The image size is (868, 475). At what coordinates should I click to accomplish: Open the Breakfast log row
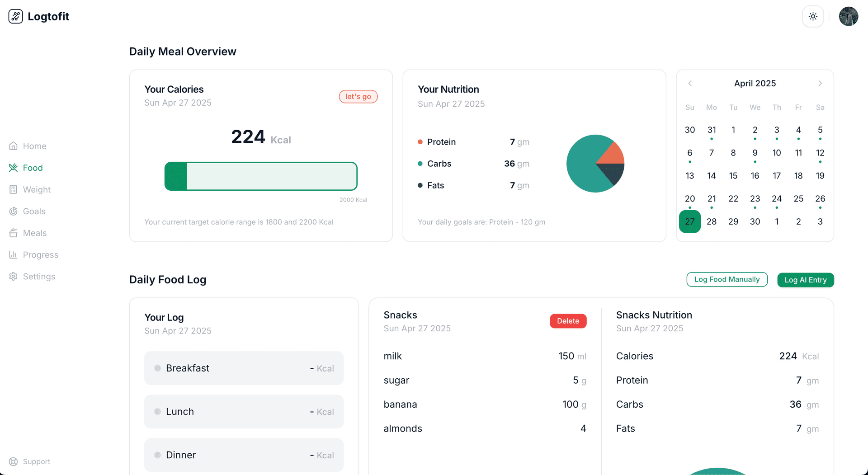tap(244, 368)
